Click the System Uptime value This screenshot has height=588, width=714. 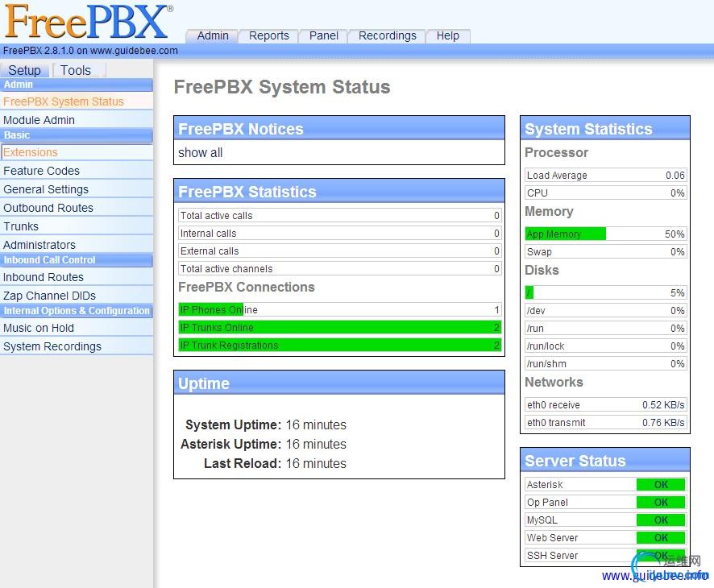tap(316, 424)
